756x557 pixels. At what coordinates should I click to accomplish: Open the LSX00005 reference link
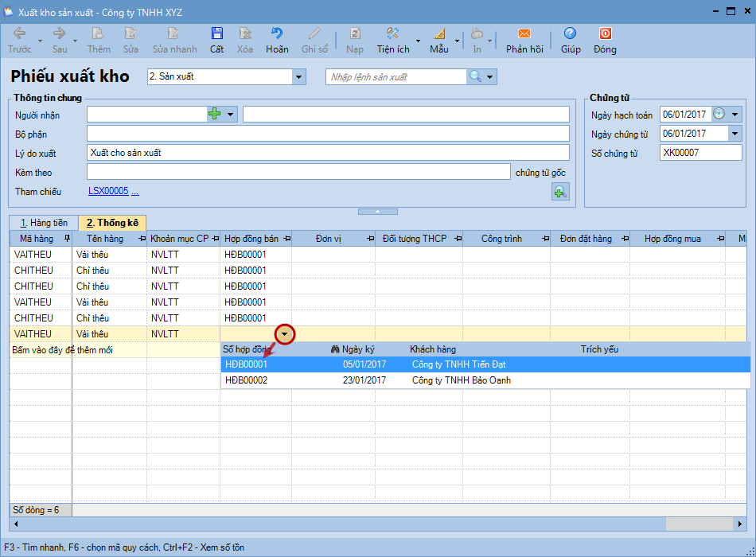(x=108, y=192)
